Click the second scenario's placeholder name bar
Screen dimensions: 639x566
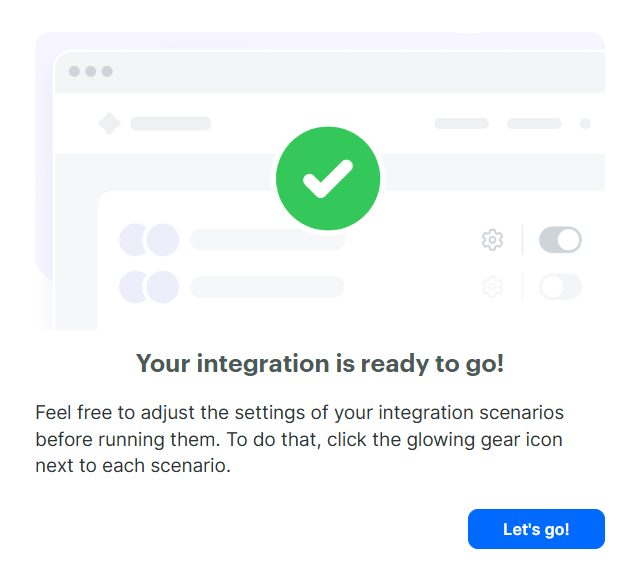pos(267,287)
